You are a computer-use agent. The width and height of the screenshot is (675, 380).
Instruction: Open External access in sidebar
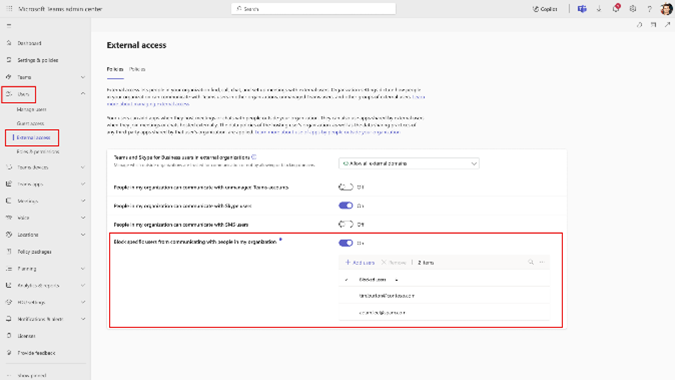pos(34,138)
